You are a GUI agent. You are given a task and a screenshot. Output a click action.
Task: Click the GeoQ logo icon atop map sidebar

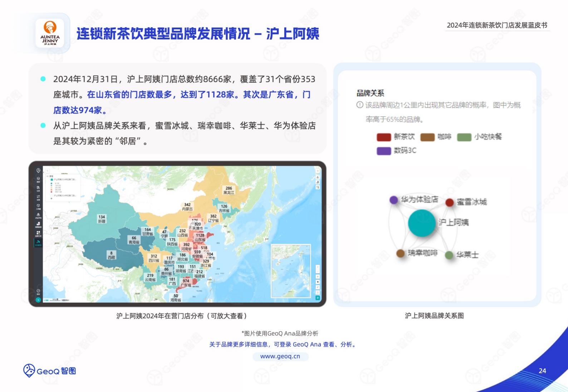(38, 170)
